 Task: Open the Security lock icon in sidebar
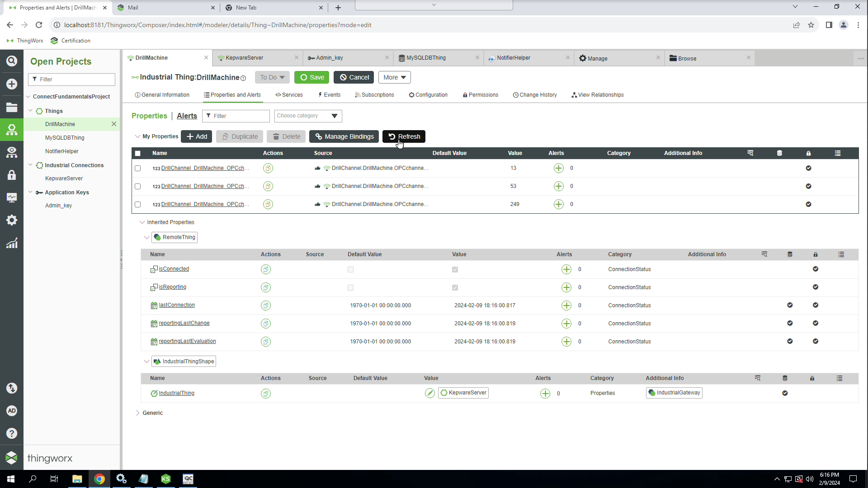12,175
